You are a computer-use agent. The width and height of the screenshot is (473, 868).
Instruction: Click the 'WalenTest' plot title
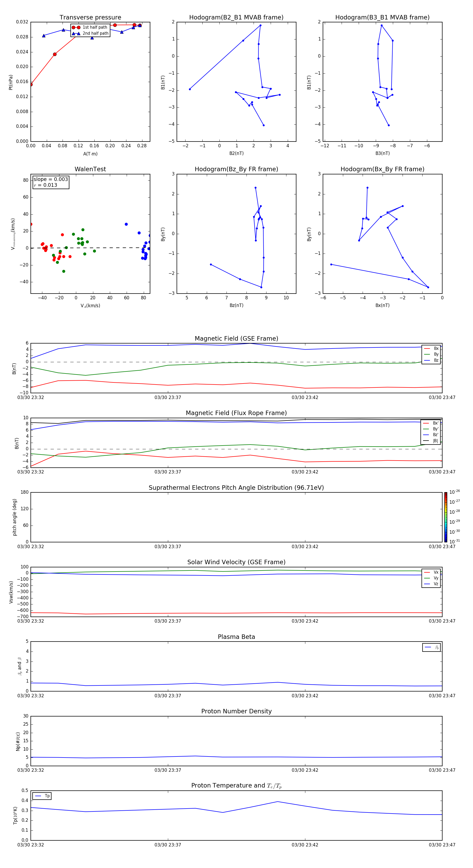(90, 169)
